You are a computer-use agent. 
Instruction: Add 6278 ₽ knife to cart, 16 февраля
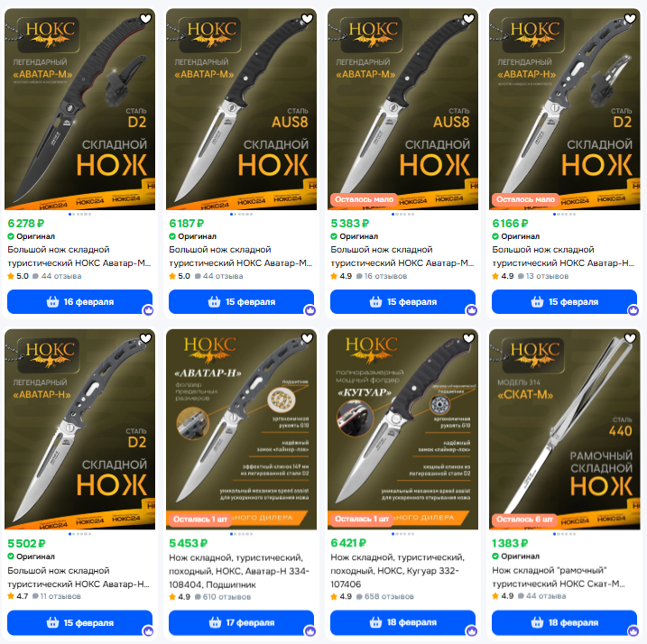[79, 301]
